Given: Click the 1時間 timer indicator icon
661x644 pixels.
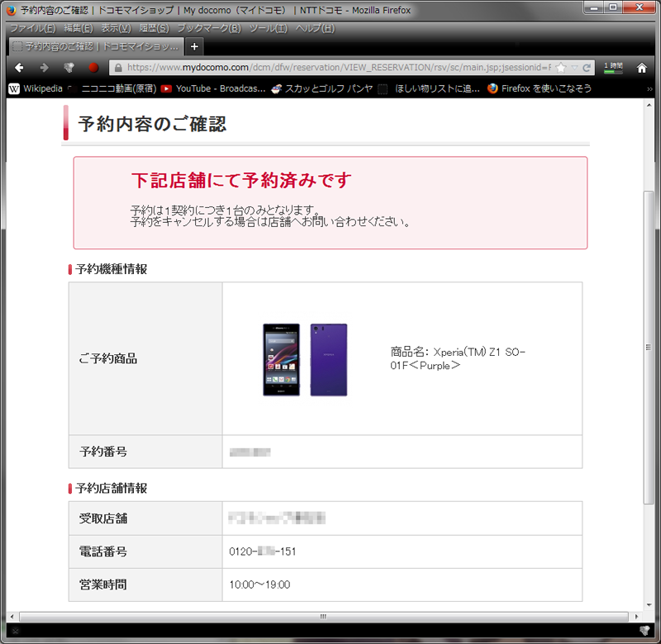Looking at the screenshot, I should coord(613,68).
